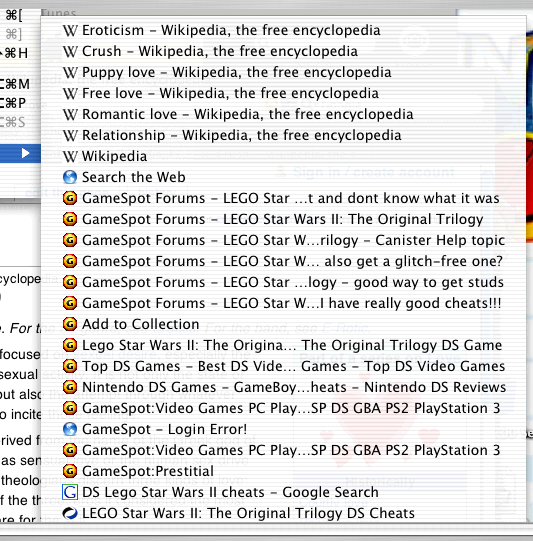Screen dimensions: 533x541
Task: Open GameSpot:Video Games entry below Login Error
Action: [x=284, y=451]
